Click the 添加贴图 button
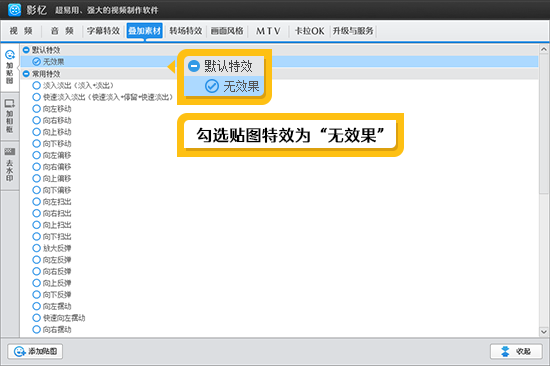 click(x=35, y=351)
